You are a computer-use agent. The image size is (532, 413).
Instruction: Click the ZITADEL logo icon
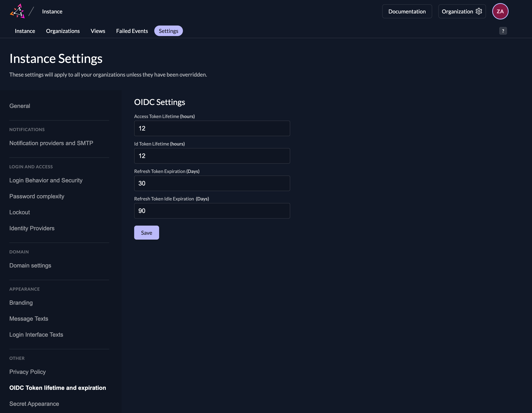click(x=17, y=11)
